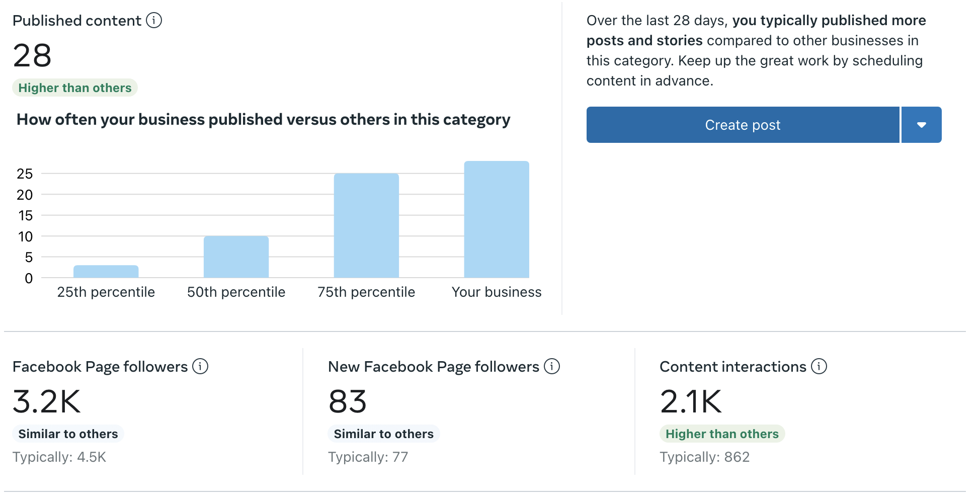The height and width of the screenshot is (504, 980).
Task: Click the New Facebook Page followers heading
Action: (434, 367)
